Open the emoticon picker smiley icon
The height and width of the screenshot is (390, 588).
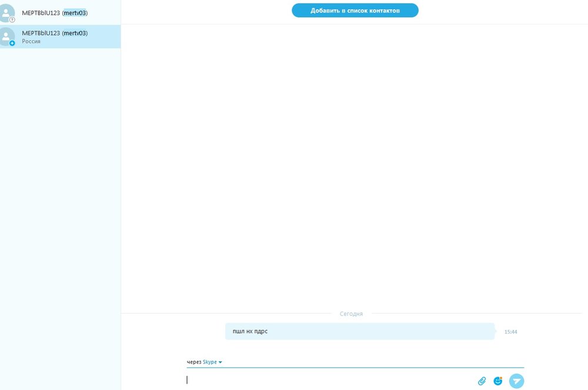[498, 381]
